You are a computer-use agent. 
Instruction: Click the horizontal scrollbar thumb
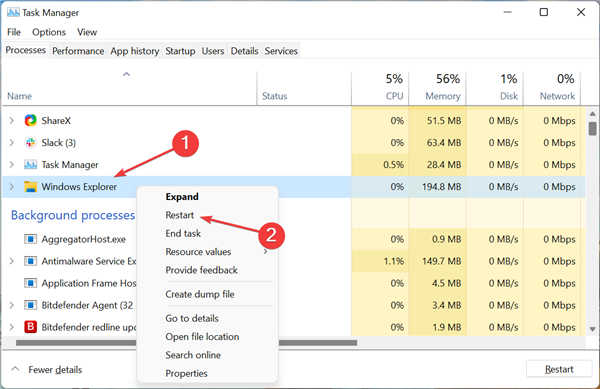pos(187,343)
